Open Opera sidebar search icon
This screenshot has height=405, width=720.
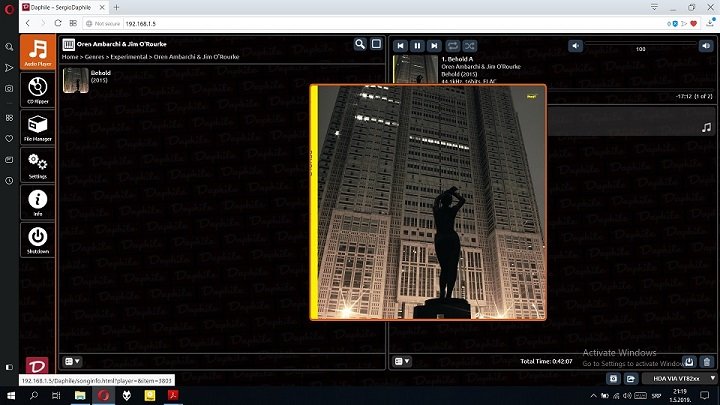coord(9,47)
